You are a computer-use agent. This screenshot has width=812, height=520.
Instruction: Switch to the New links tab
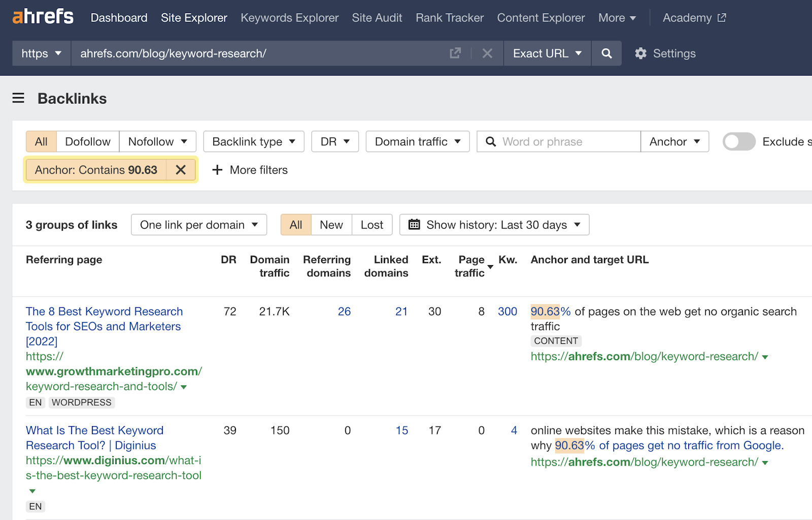point(331,224)
